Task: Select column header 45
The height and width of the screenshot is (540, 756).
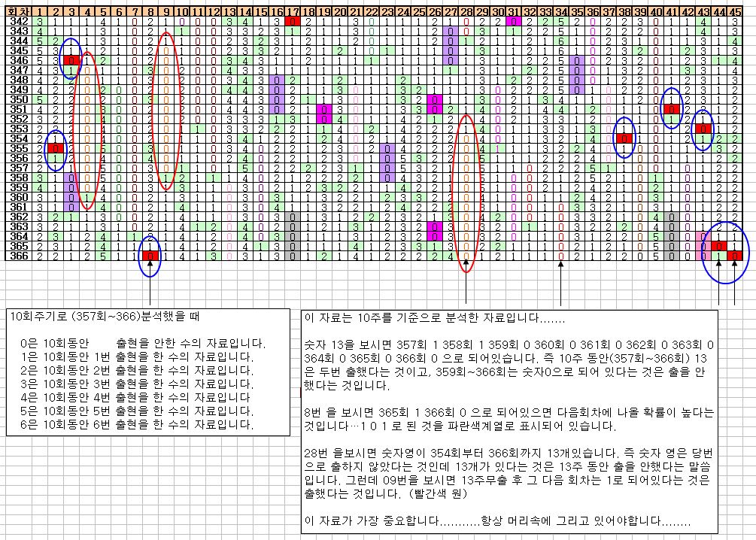Action: 734,11
